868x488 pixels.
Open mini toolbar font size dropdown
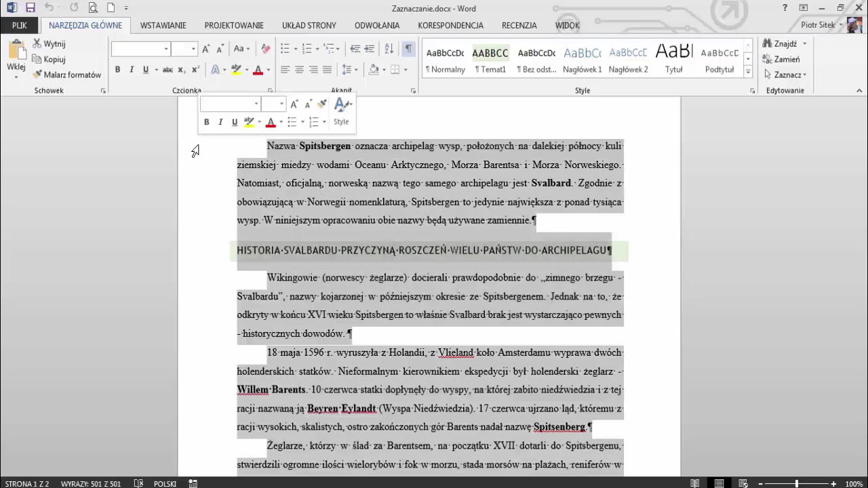281,104
